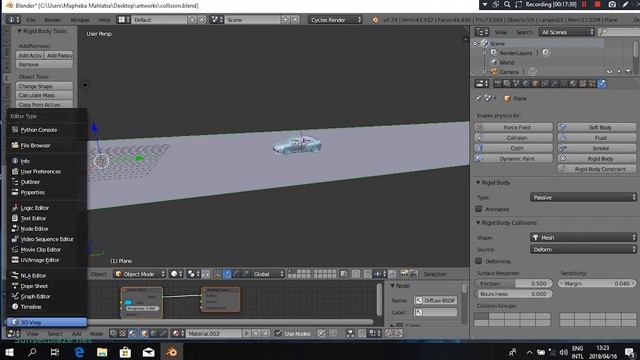Open the Scene properties tab
Image resolution: width=640 pixels, height=360 pixels.
coord(516,84)
